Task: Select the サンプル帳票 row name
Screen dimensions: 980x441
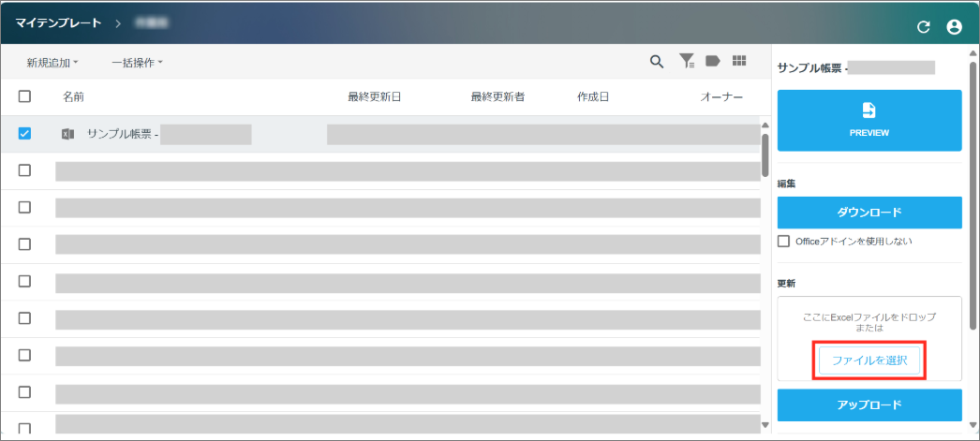Action: (x=123, y=134)
